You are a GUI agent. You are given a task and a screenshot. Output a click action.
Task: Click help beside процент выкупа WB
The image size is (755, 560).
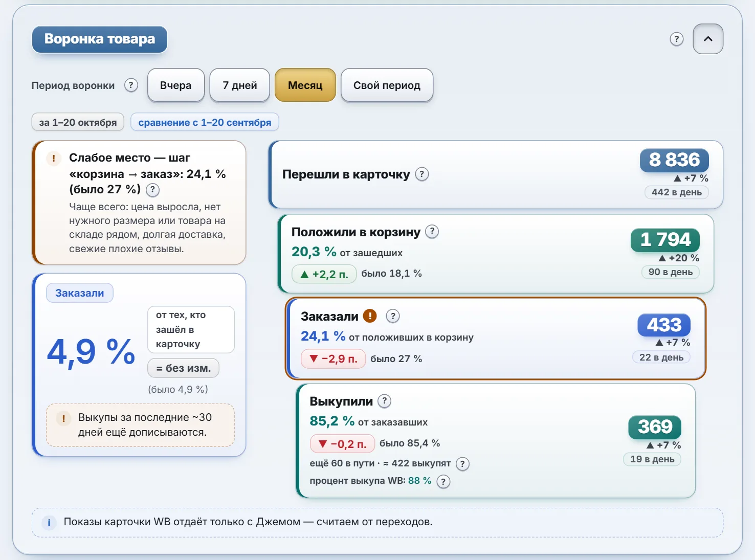click(x=443, y=481)
